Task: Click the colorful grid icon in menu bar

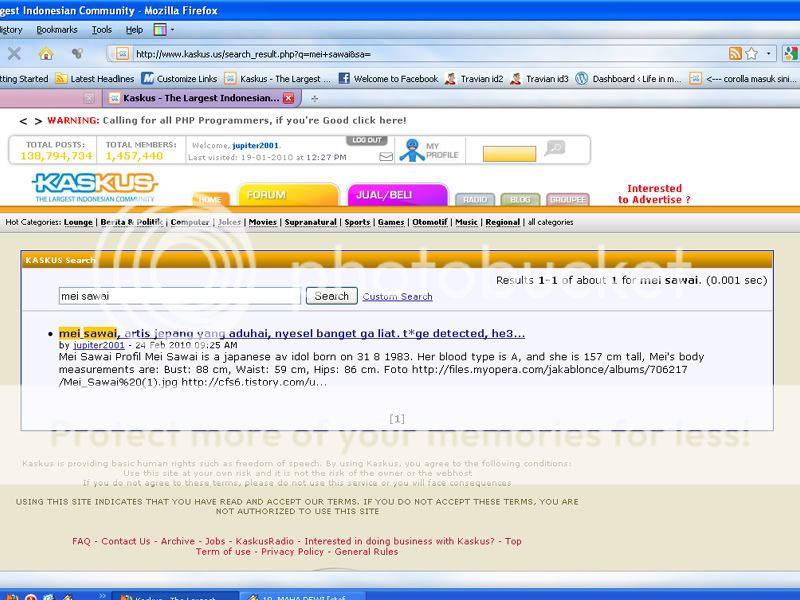Action: point(160,30)
